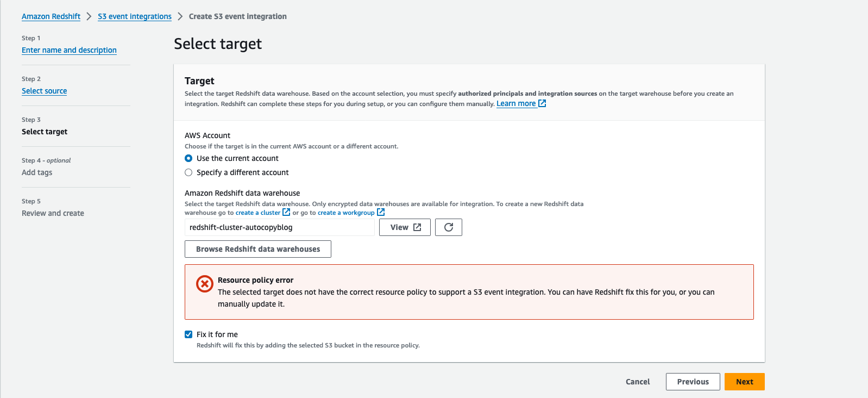The image size is (868, 398).
Task: Click the redshift-cluster-autocopyblog warehouse field
Action: point(279,227)
